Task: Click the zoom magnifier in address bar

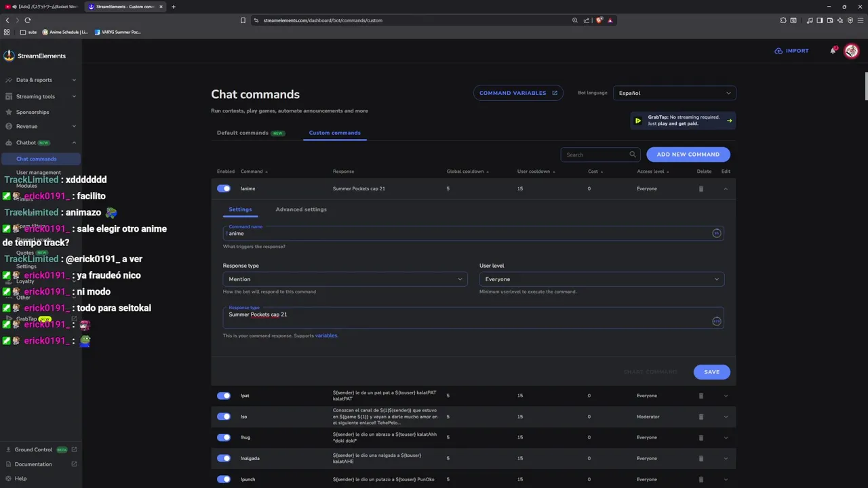Action: (575, 20)
